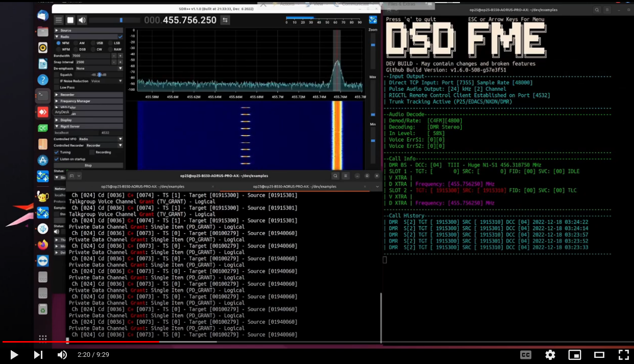This screenshot has width=634, height=364.
Task: Toggle Listen on startup
Action: [x=56, y=159]
